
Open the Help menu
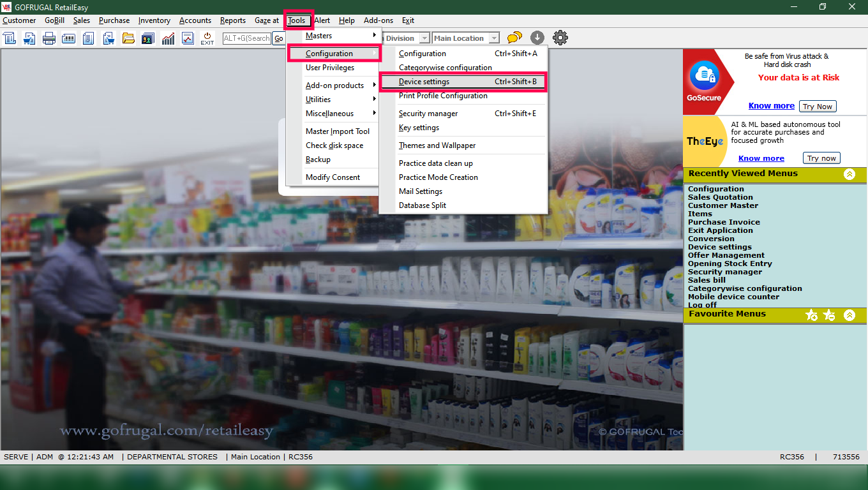click(x=347, y=20)
